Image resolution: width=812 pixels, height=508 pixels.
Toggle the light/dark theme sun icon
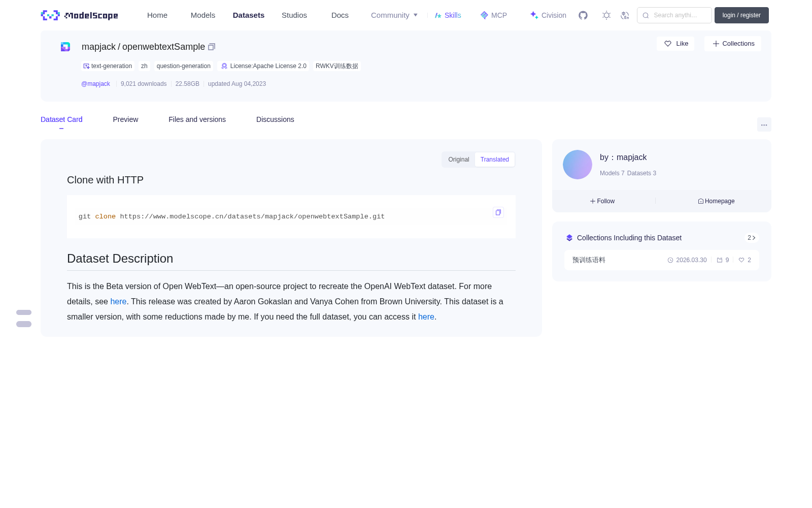[606, 15]
